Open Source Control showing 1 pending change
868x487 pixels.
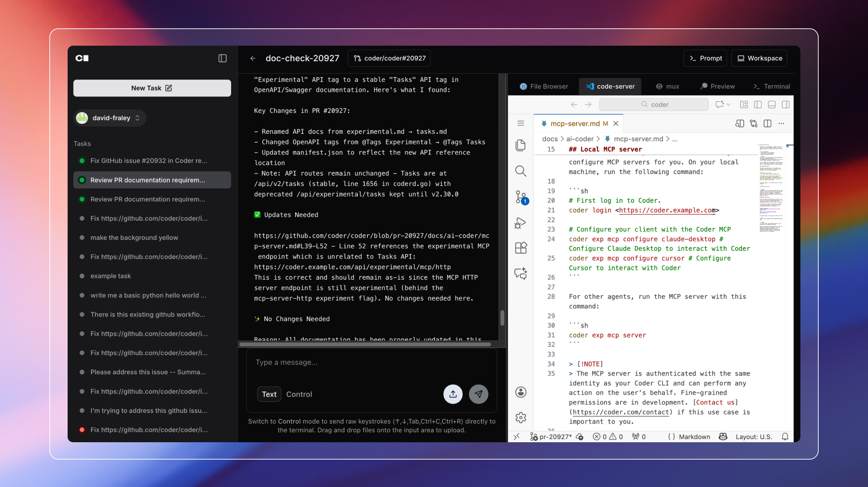[521, 197]
